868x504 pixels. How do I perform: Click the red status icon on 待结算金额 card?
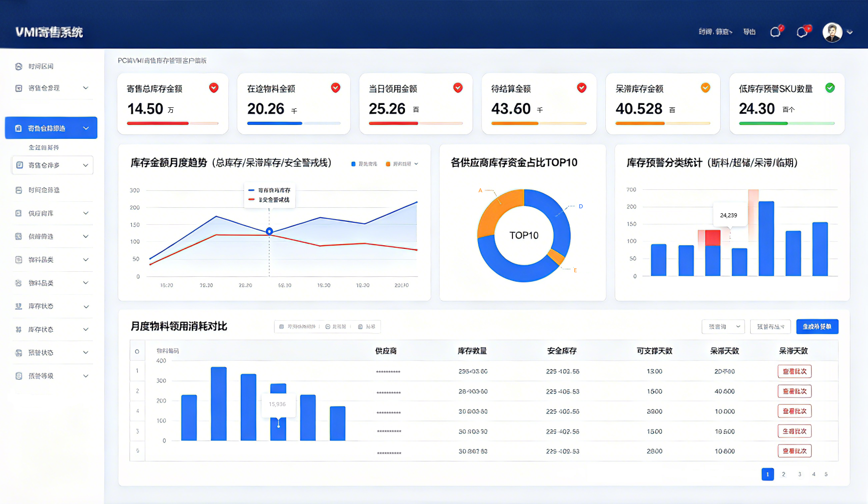582,88
